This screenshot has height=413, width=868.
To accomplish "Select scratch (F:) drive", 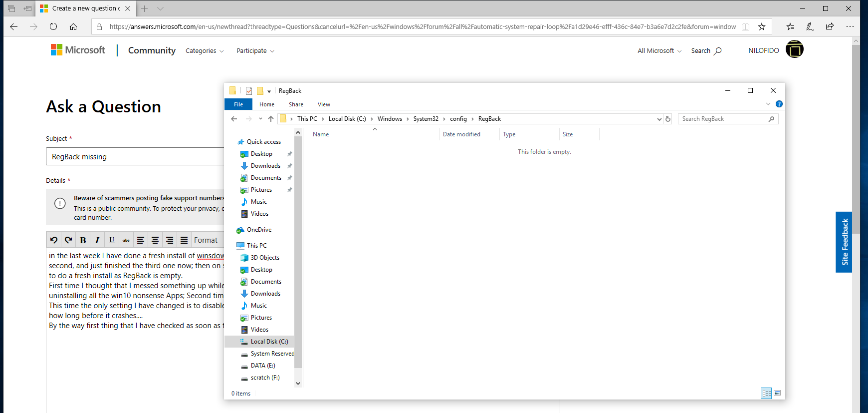I will [265, 378].
